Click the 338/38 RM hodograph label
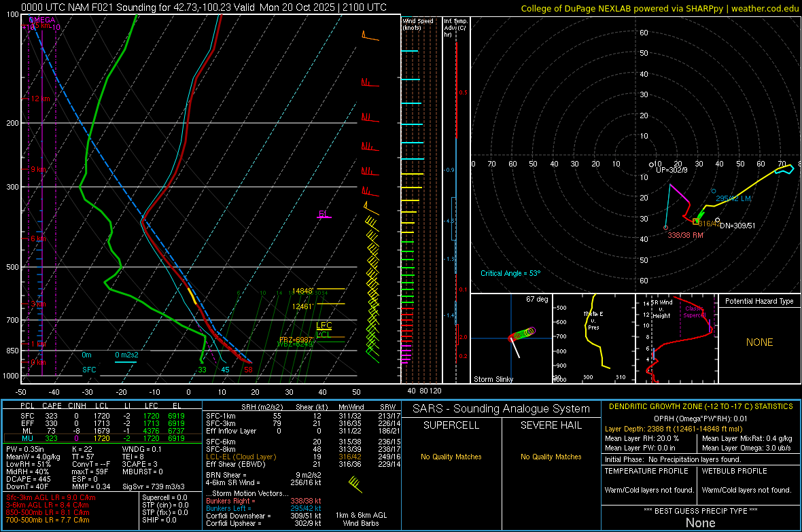Viewport: 802px width, 532px height. click(685, 235)
